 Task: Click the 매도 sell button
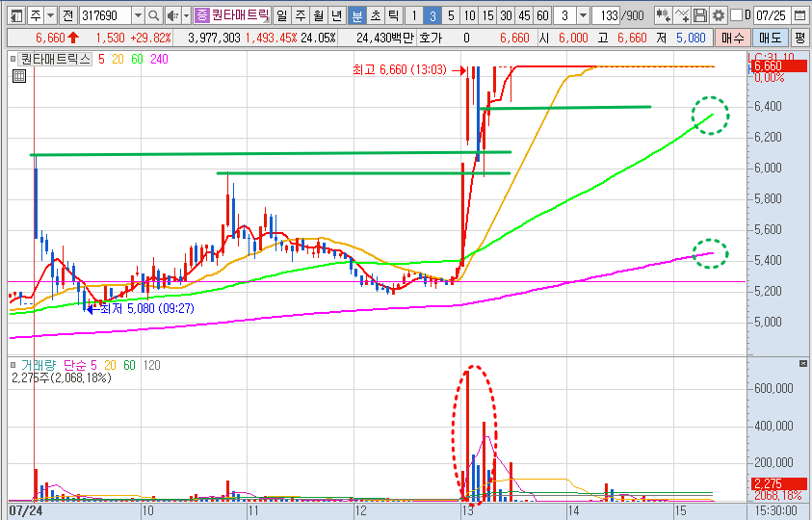770,38
